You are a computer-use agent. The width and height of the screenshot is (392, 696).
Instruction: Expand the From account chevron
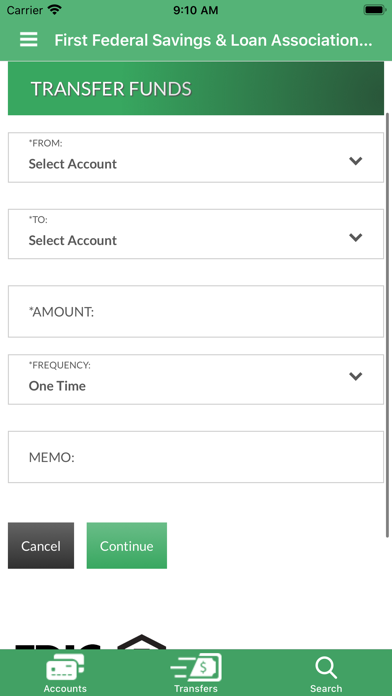click(x=356, y=161)
